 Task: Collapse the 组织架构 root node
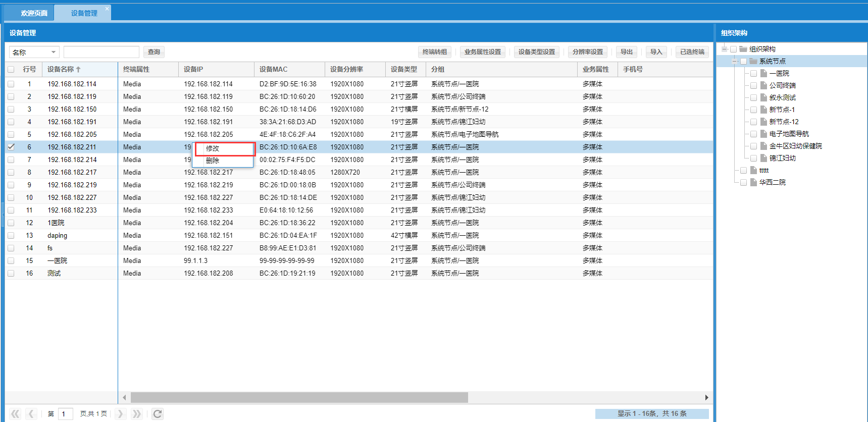[725, 49]
